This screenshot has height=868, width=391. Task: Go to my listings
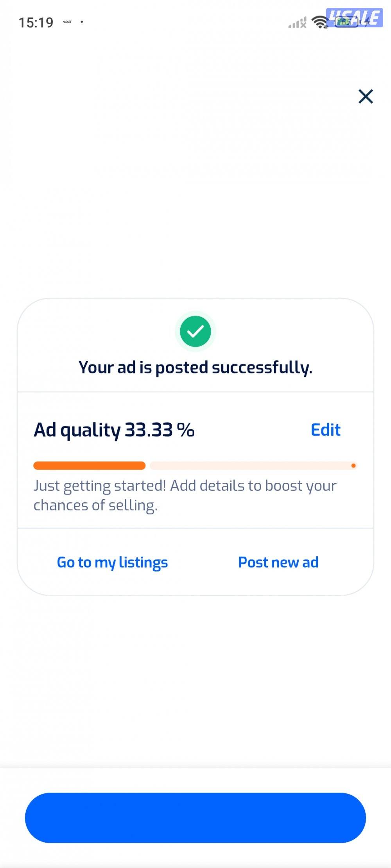(x=112, y=562)
